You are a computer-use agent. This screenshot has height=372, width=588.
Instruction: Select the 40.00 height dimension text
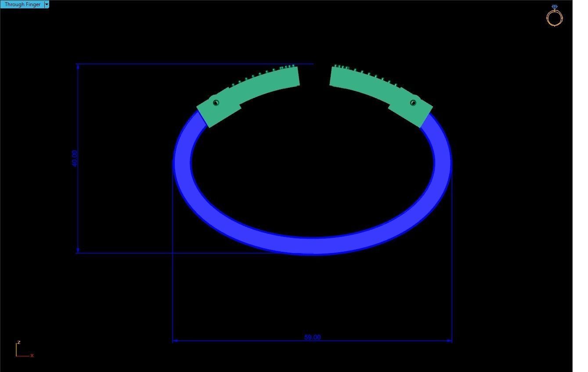coord(74,158)
